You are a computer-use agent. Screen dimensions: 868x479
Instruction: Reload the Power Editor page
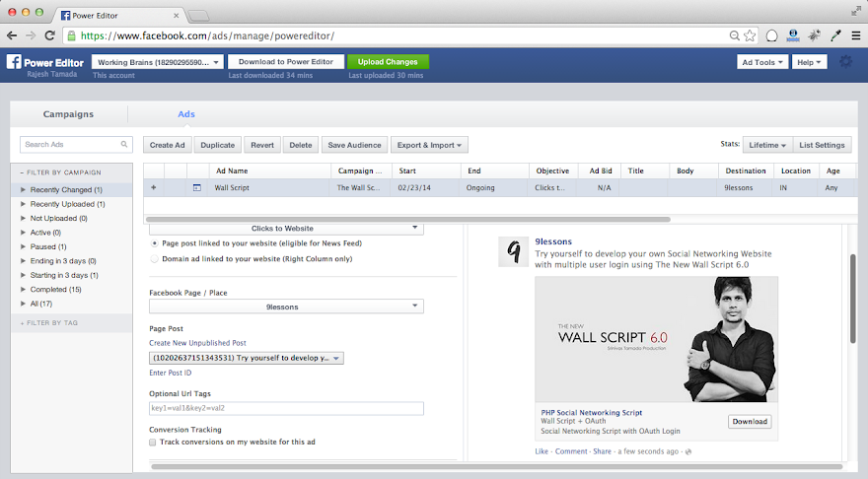(x=50, y=35)
